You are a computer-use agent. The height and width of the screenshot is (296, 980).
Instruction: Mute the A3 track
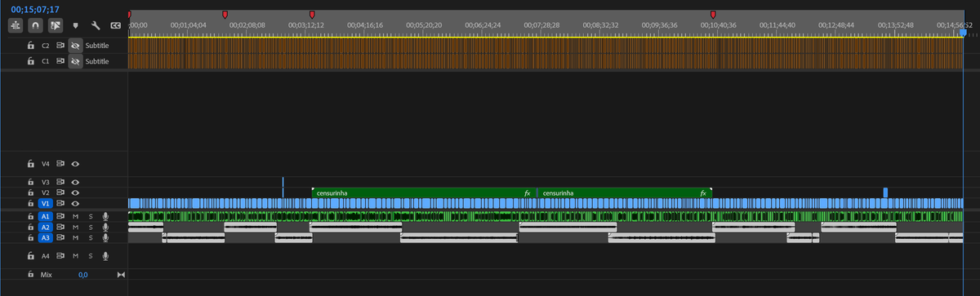[75, 237]
